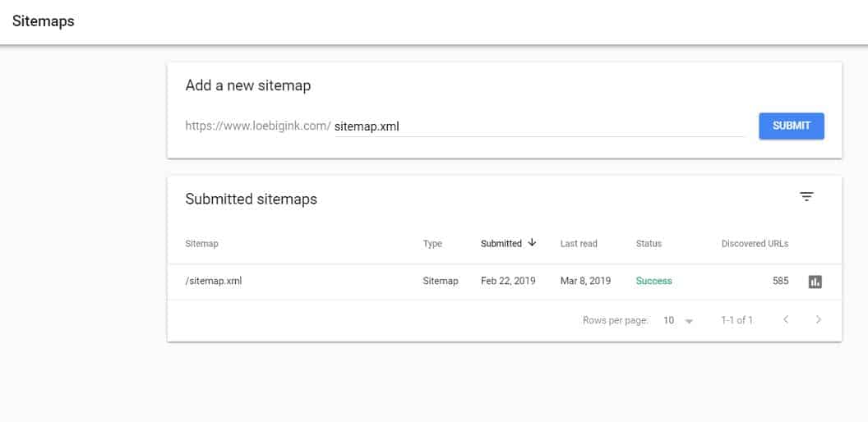Go to the next page arrow
This screenshot has height=422, width=868.
[x=818, y=320]
